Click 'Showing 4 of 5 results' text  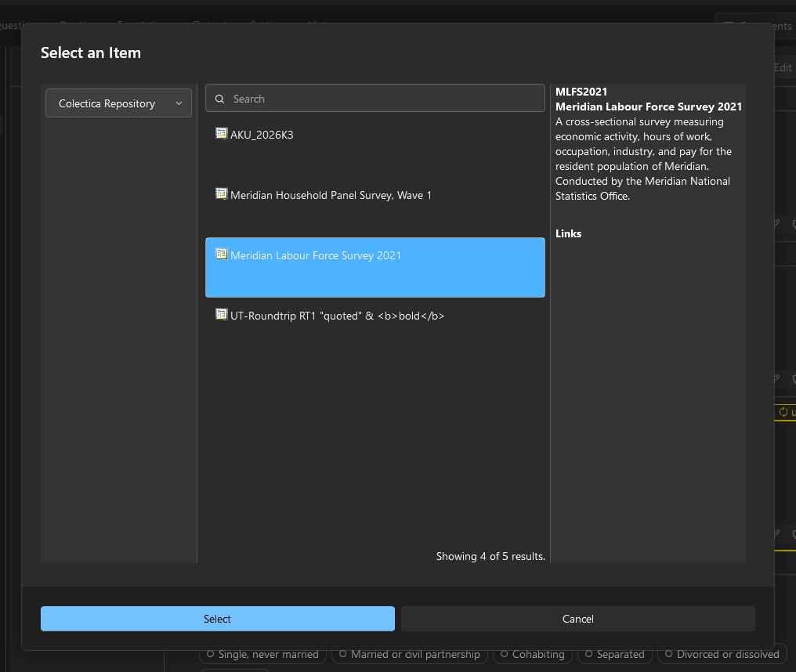click(490, 556)
